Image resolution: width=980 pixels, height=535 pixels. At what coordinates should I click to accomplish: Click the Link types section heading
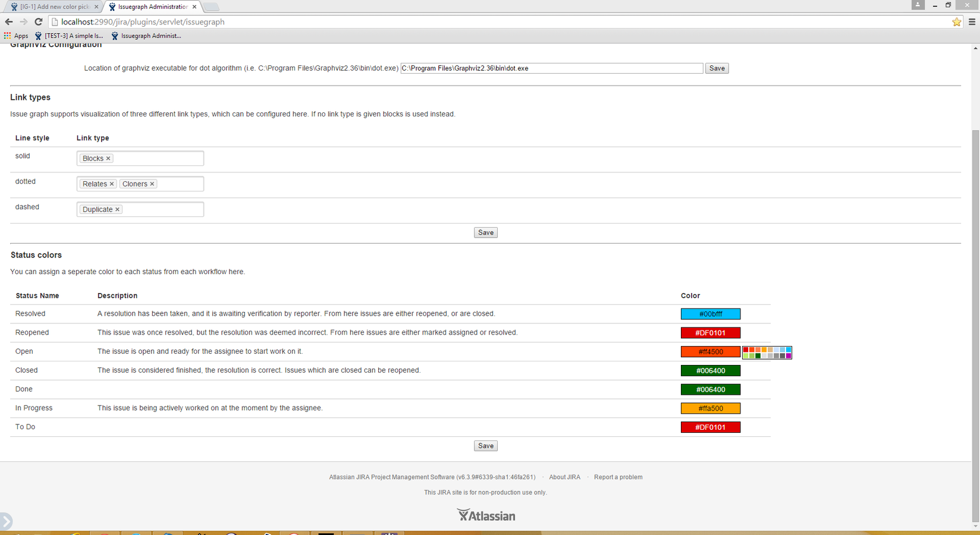click(30, 97)
